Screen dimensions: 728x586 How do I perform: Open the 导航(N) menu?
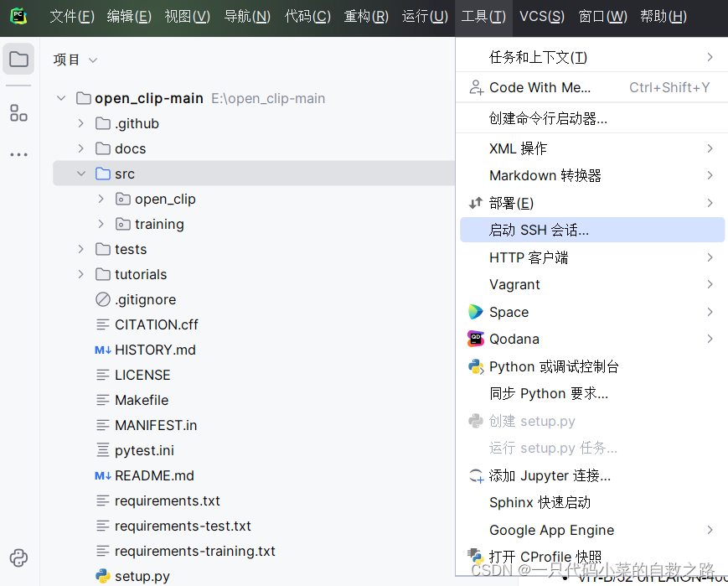[247, 17]
